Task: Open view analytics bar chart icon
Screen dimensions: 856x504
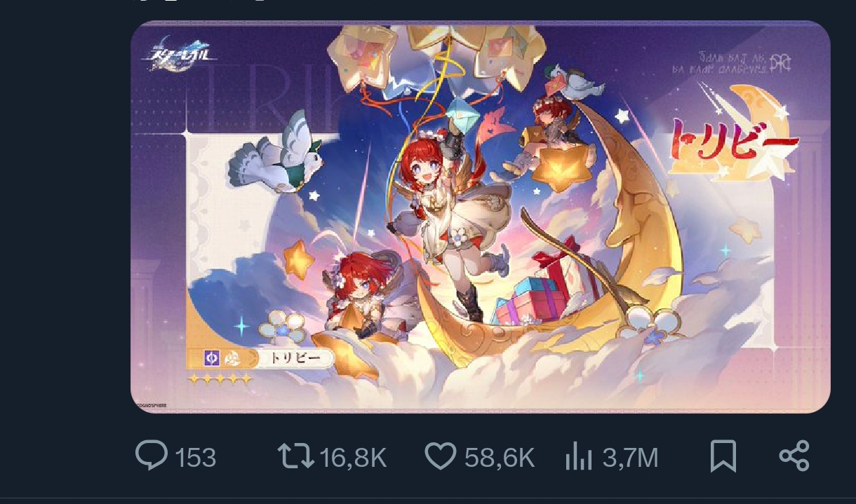Action: coord(579,456)
